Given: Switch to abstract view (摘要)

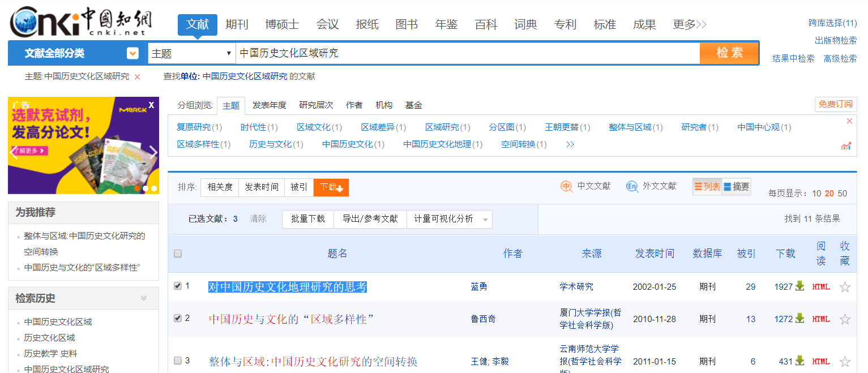Looking at the screenshot, I should click(737, 187).
